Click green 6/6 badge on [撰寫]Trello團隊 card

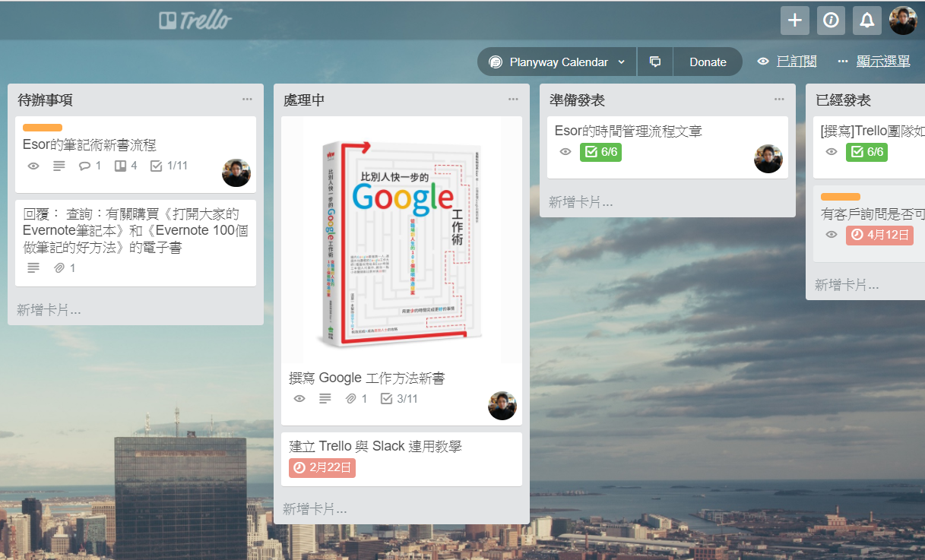pos(866,152)
